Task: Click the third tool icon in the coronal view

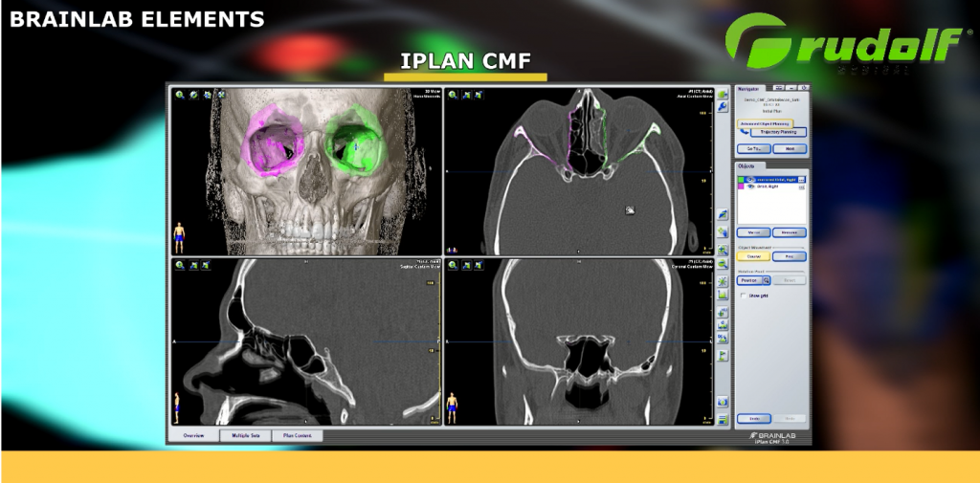Action: (x=479, y=265)
